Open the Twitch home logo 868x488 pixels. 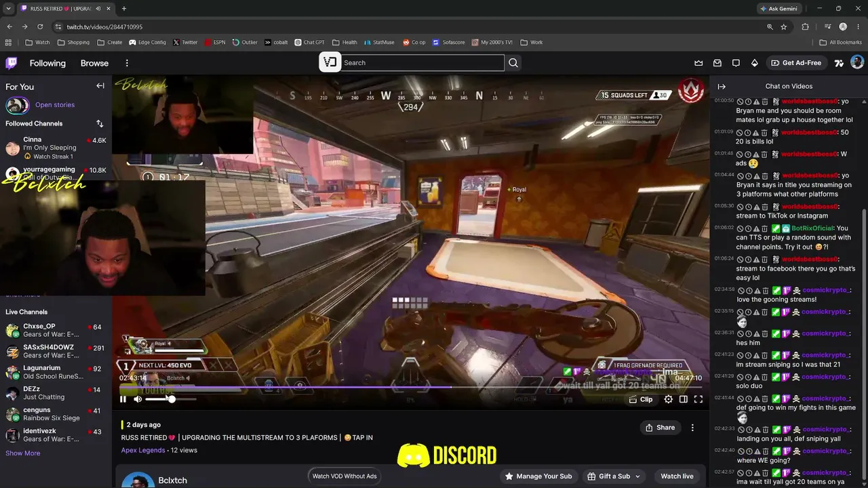(x=12, y=63)
